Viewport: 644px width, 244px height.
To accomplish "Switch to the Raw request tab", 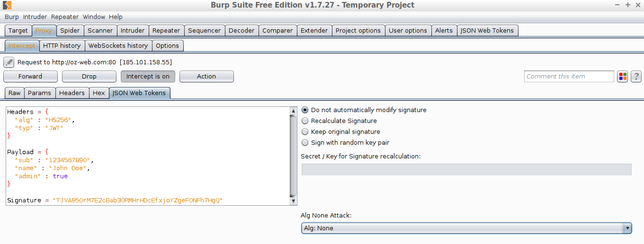I will pyautogui.click(x=14, y=93).
